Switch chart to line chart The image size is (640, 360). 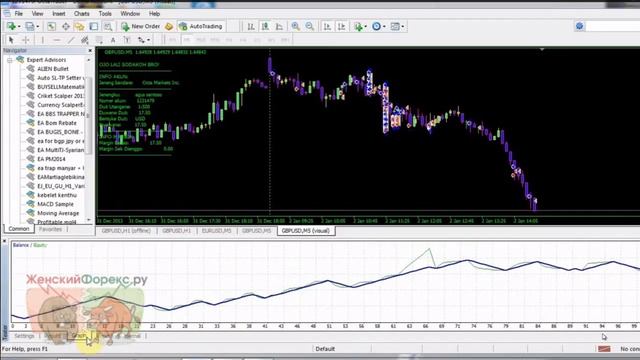(x=279, y=27)
